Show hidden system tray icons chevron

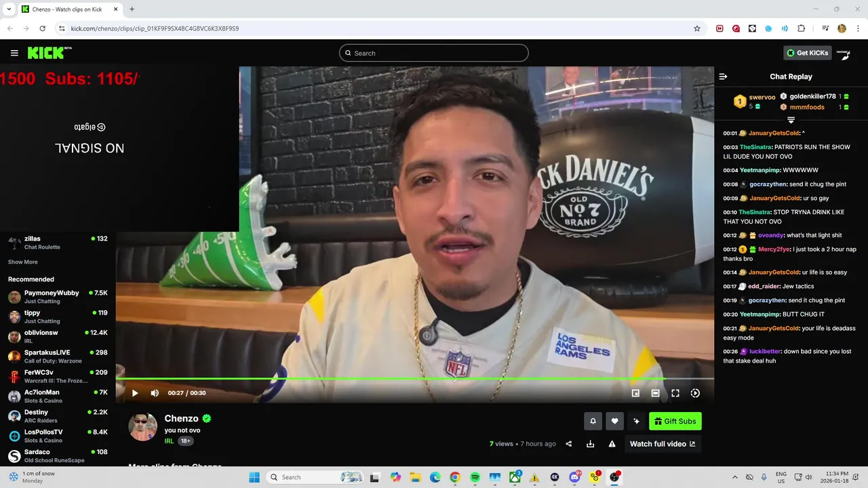pyautogui.click(x=734, y=477)
